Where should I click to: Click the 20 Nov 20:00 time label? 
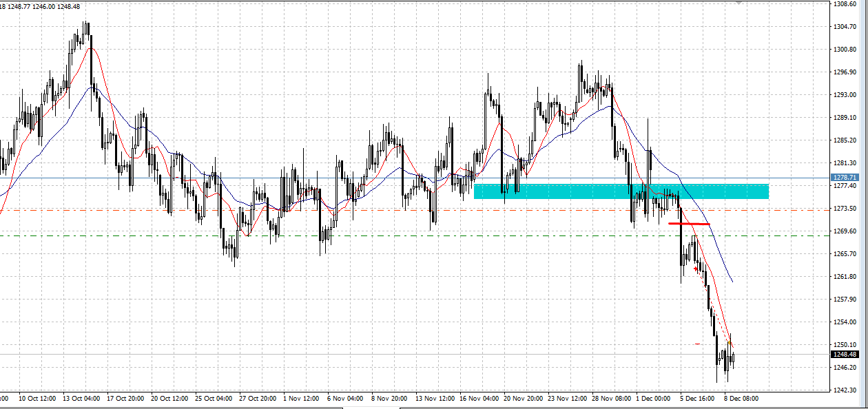tap(522, 398)
